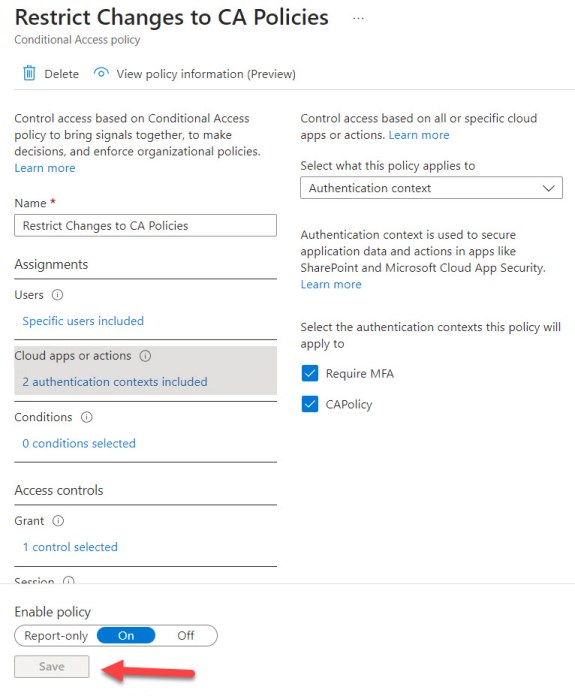The image size is (575, 696).
Task: Uncheck the Require MFA checkbox
Action: [309, 373]
